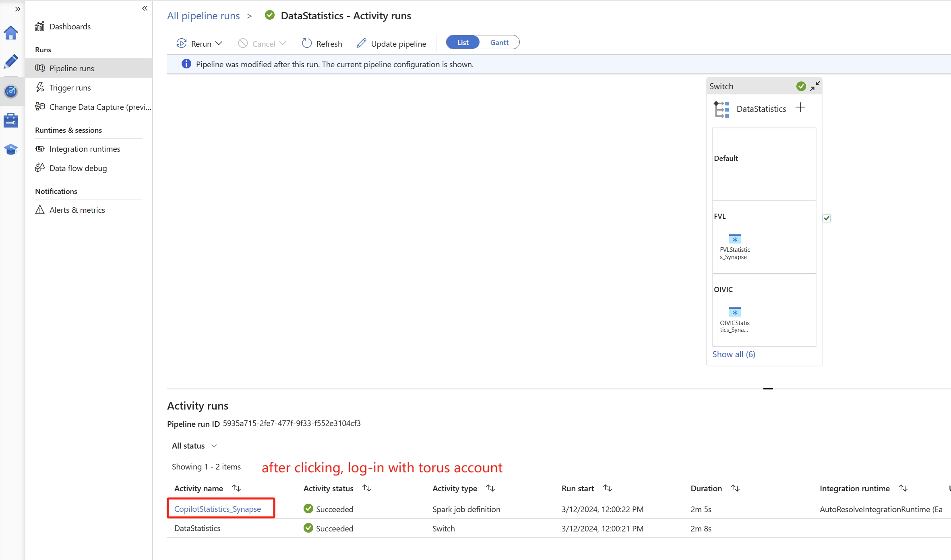The height and width of the screenshot is (560, 951).
Task: Open the Manage toolbox hub icon
Action: [11, 120]
